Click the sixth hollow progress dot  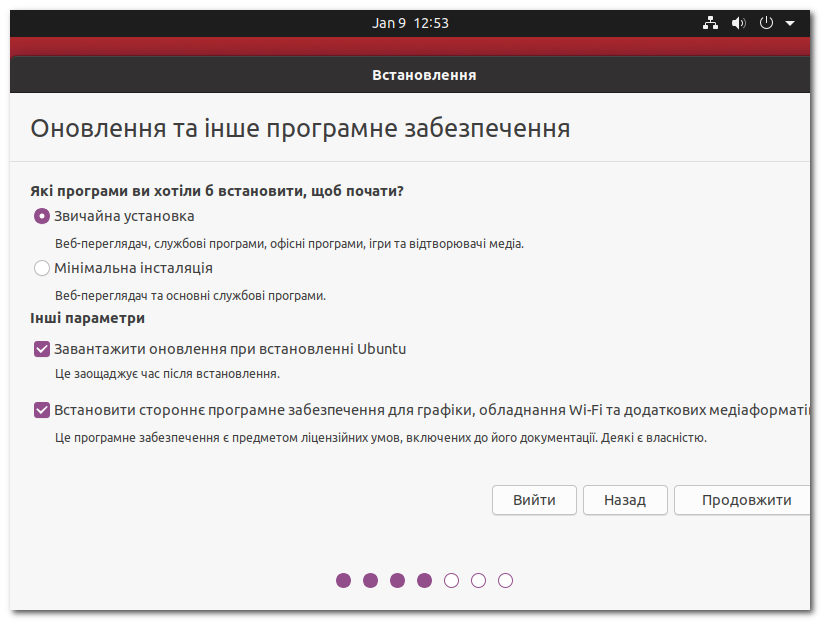tap(479, 580)
